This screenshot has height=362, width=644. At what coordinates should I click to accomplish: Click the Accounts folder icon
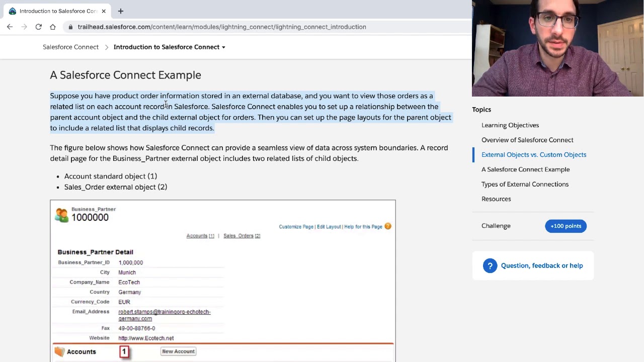pyautogui.click(x=60, y=351)
